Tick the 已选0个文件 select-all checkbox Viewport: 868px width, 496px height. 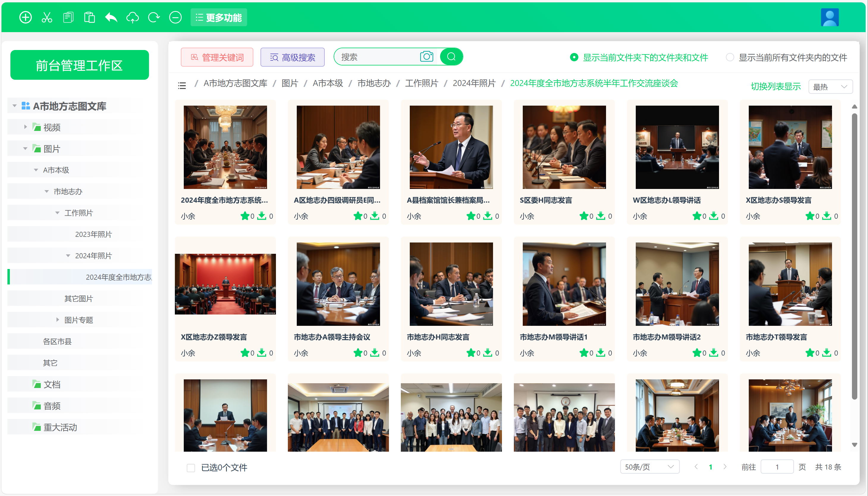(x=191, y=468)
